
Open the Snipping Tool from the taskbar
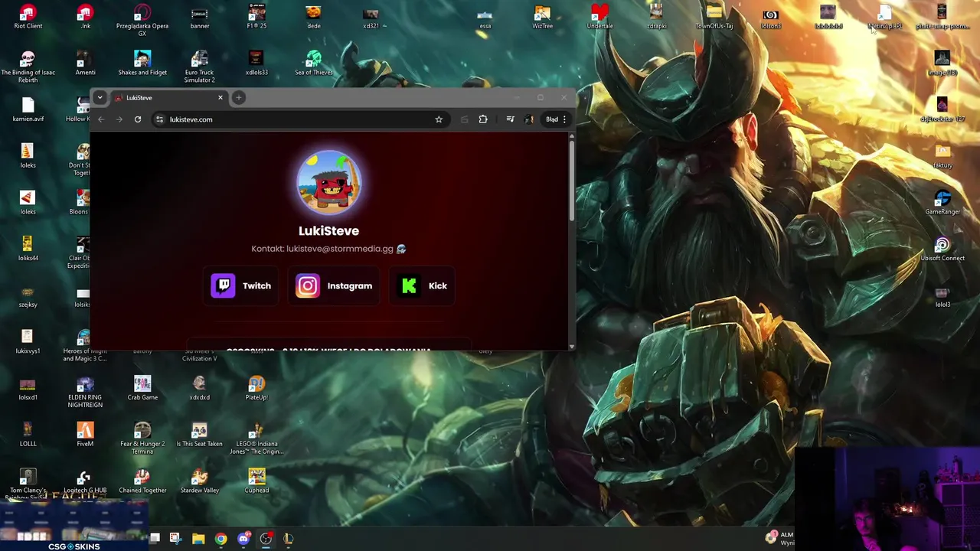[175, 539]
